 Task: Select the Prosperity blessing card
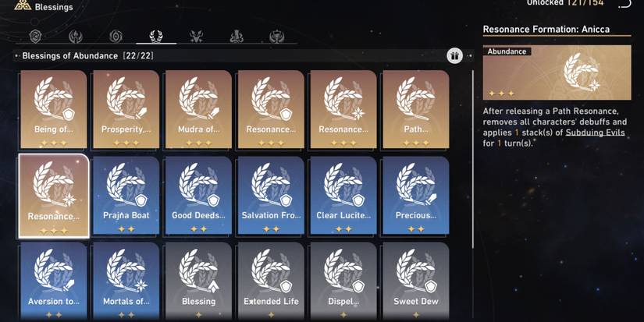(126, 109)
